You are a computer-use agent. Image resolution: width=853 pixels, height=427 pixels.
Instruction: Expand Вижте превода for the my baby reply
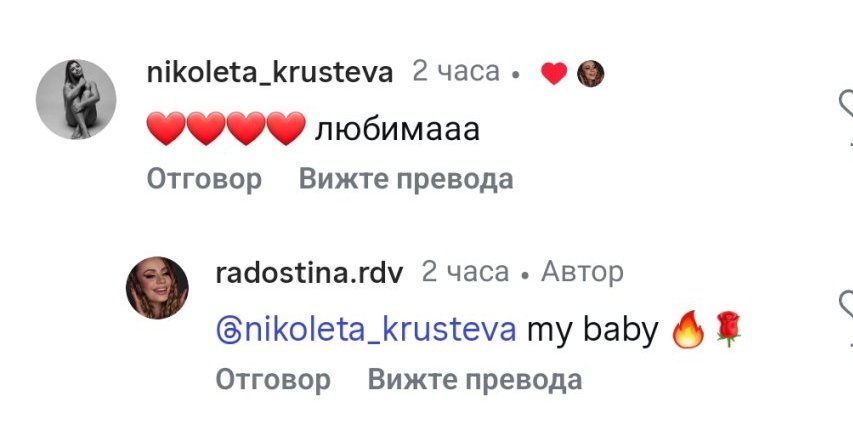click(474, 380)
